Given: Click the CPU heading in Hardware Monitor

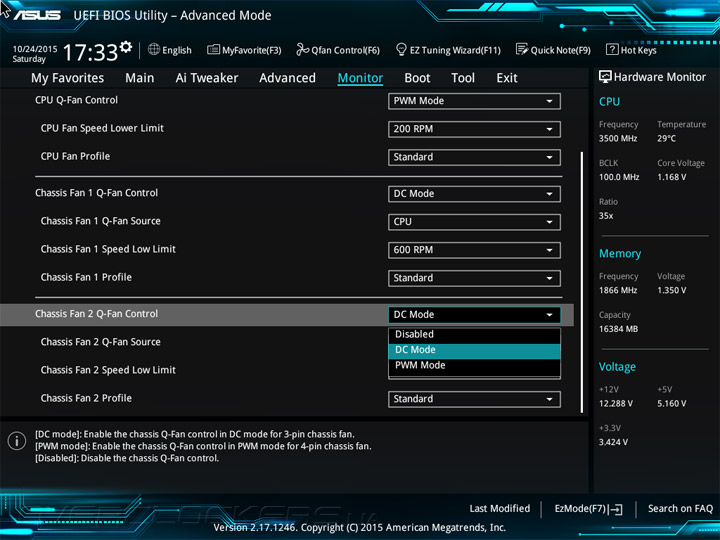Looking at the screenshot, I should pyautogui.click(x=609, y=102).
